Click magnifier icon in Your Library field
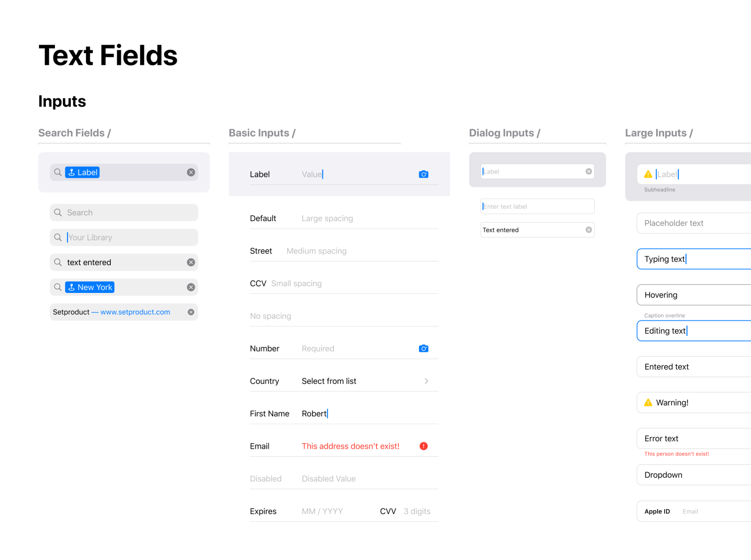 pyautogui.click(x=58, y=238)
